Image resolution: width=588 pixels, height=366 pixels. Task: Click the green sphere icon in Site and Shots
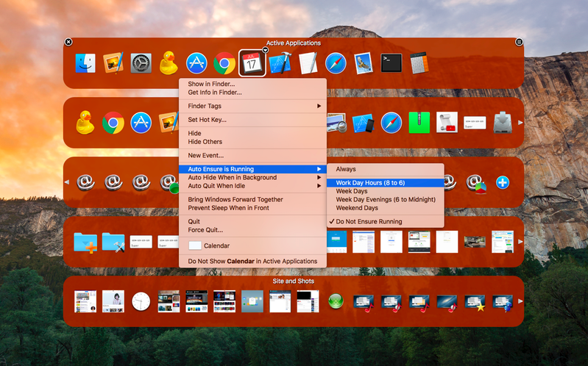(x=336, y=301)
